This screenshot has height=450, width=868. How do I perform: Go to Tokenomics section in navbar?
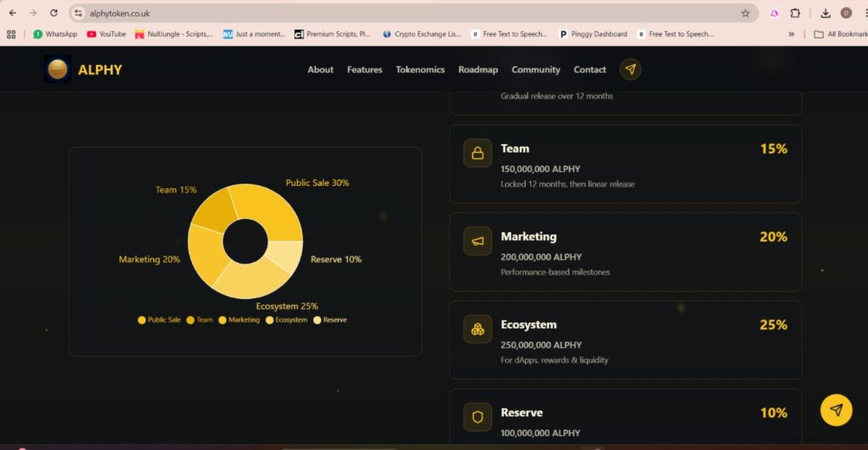coord(420,69)
